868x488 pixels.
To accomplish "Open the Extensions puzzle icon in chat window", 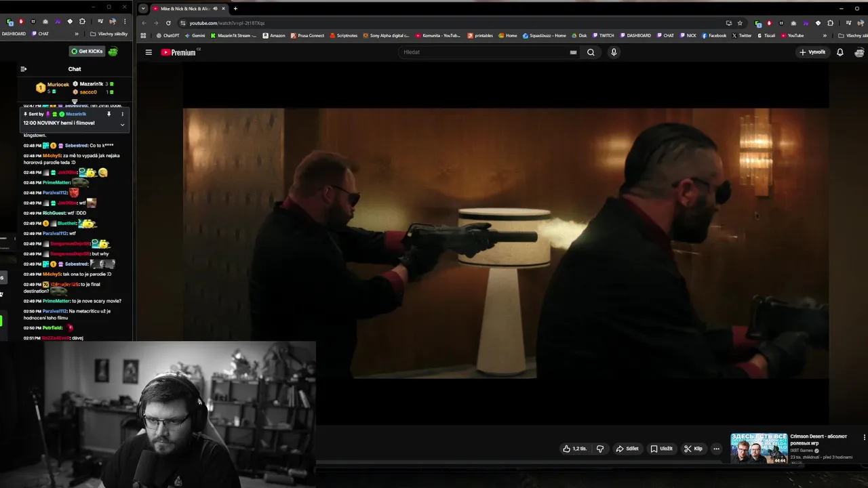I will [x=82, y=22].
